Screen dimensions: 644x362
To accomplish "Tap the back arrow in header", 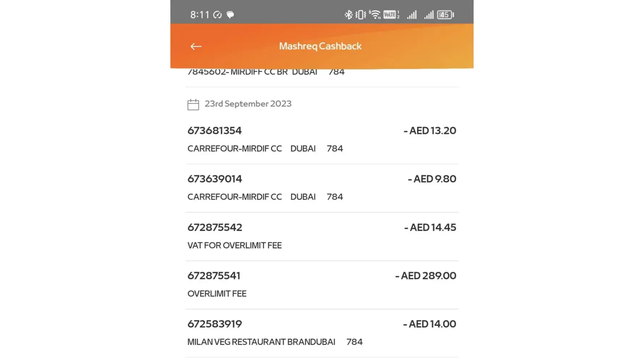I will pos(196,46).
